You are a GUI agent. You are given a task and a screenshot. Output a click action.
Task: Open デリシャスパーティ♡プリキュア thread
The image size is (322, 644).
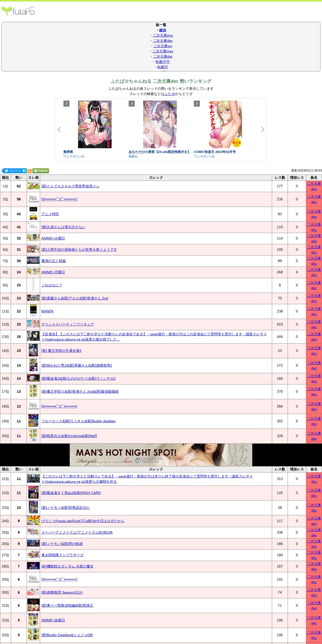click(x=68, y=324)
